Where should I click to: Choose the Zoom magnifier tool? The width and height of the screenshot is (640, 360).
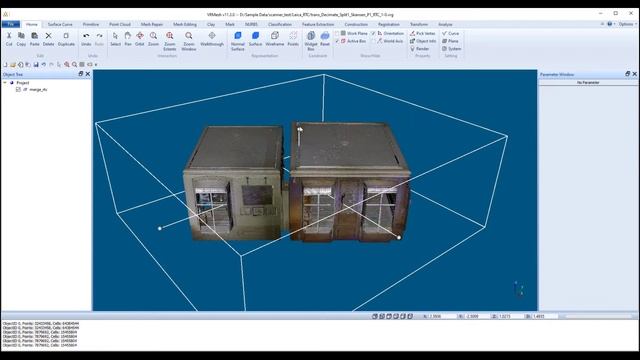153,39
